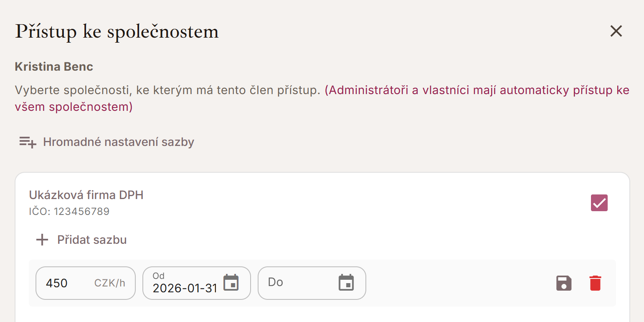The height and width of the screenshot is (322, 644).
Task: Open Hromadné nastavení sazby label
Action: coord(119,142)
